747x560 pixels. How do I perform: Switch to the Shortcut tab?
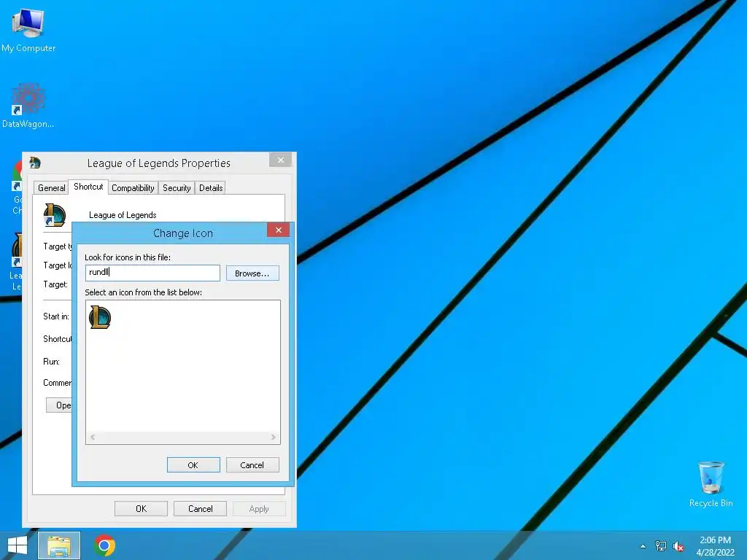(x=88, y=187)
